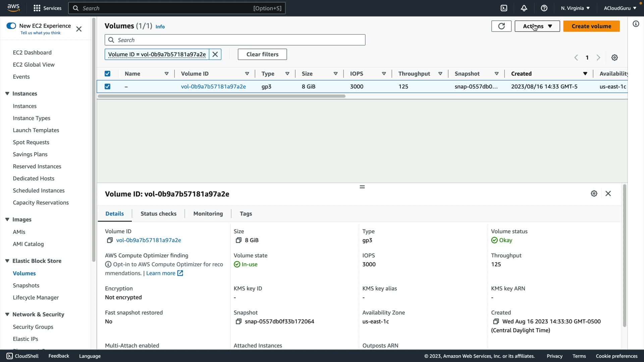Click the Create volume button
Viewport: 644px width, 362px height.
click(x=591, y=26)
